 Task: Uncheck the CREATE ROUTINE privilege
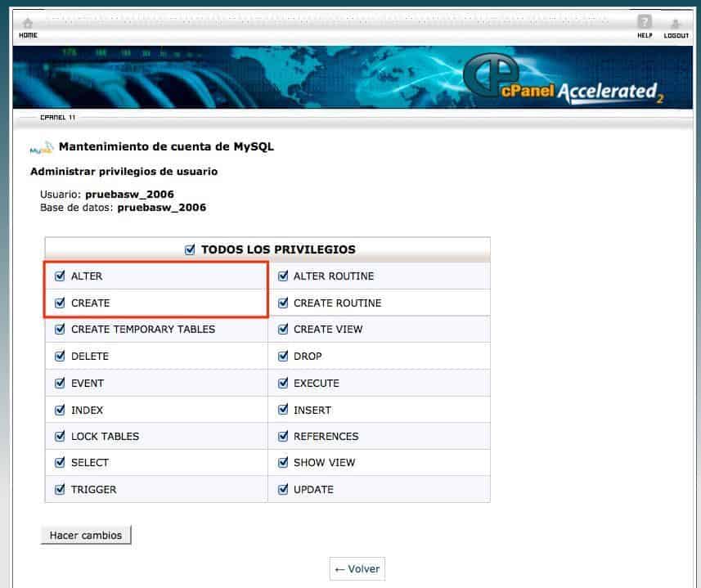[x=282, y=303]
